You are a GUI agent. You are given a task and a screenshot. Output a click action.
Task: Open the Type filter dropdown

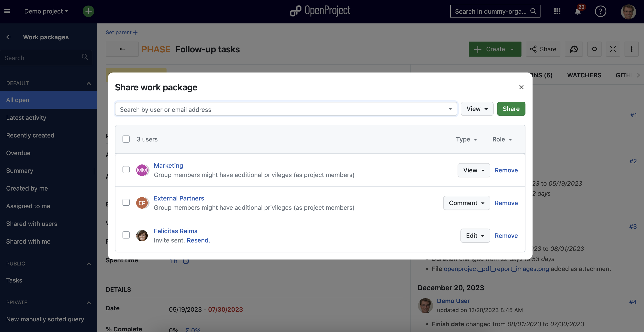(x=466, y=139)
